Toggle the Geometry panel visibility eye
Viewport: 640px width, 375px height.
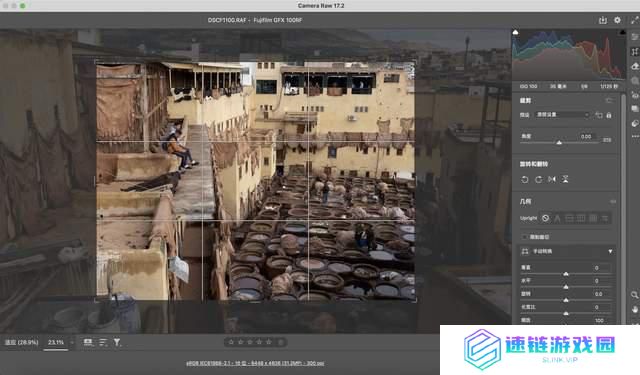[x=612, y=202]
